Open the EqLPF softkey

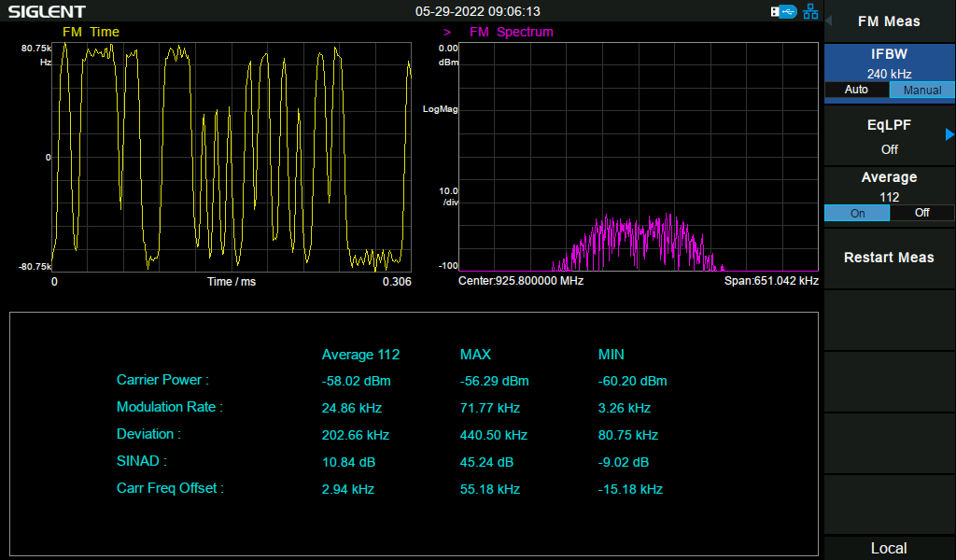click(x=889, y=136)
